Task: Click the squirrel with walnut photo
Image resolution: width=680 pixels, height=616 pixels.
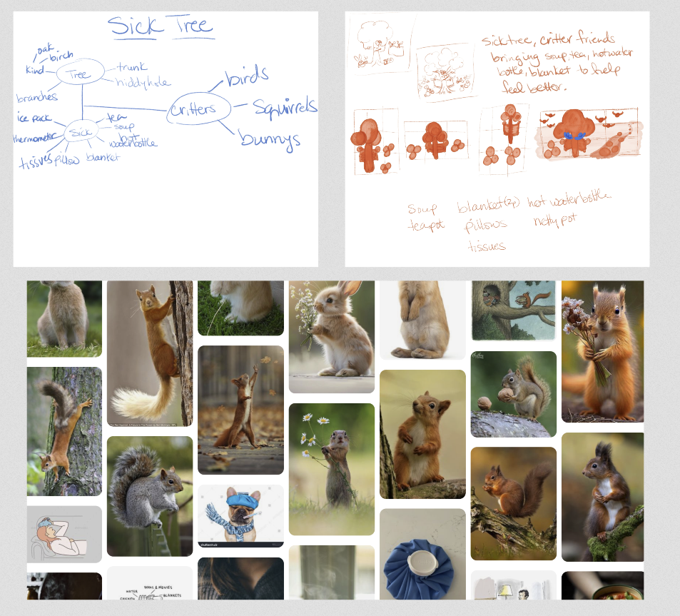Action: click(513, 393)
